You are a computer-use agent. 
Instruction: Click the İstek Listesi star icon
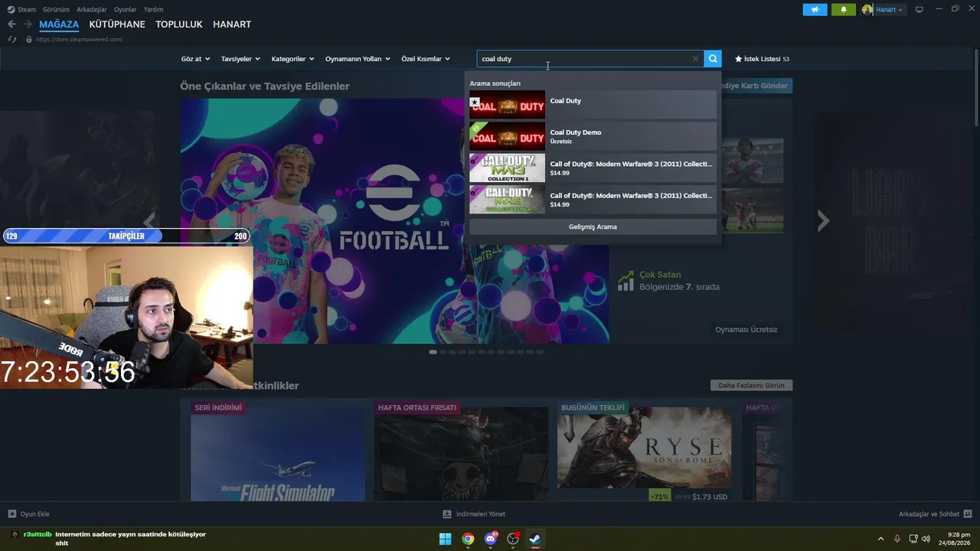pyautogui.click(x=739, y=59)
